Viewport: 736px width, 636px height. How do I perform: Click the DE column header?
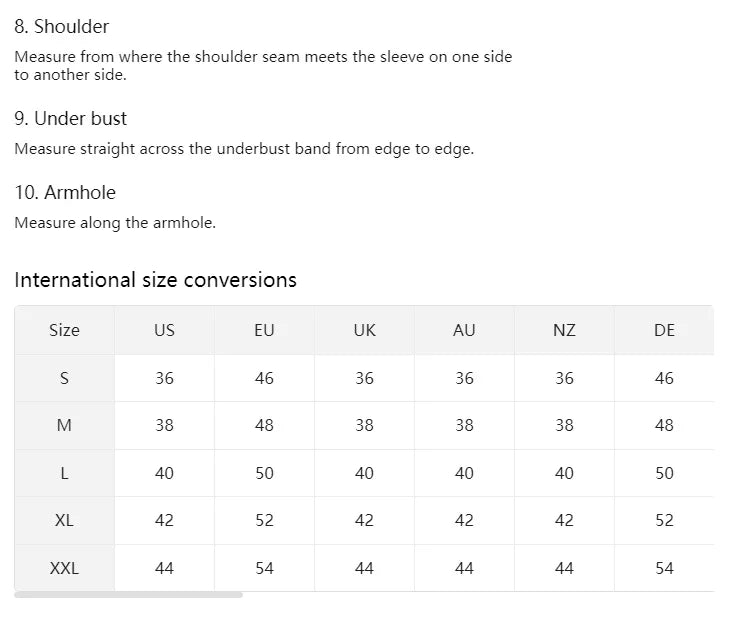click(x=664, y=330)
